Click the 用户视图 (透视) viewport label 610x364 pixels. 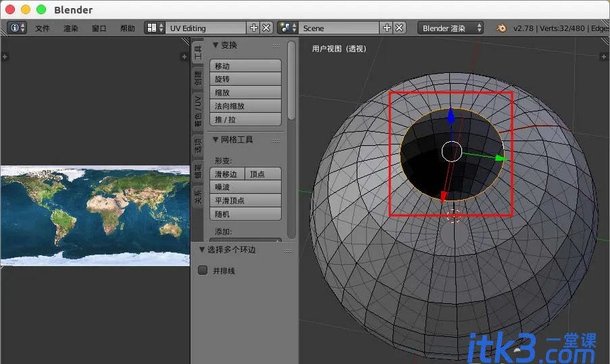tap(339, 49)
